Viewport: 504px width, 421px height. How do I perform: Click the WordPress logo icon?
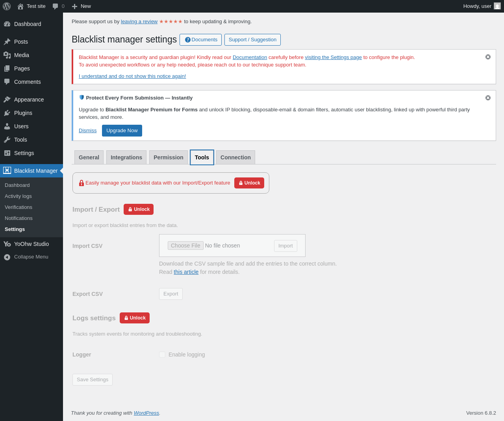7,6
